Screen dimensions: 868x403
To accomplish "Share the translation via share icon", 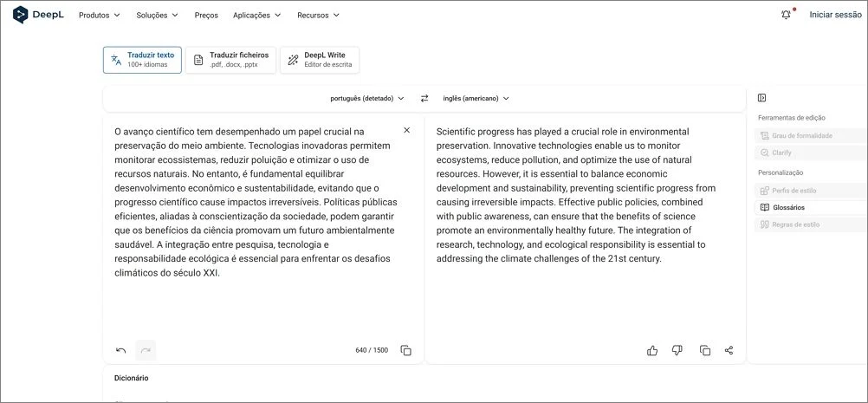I will (x=729, y=350).
